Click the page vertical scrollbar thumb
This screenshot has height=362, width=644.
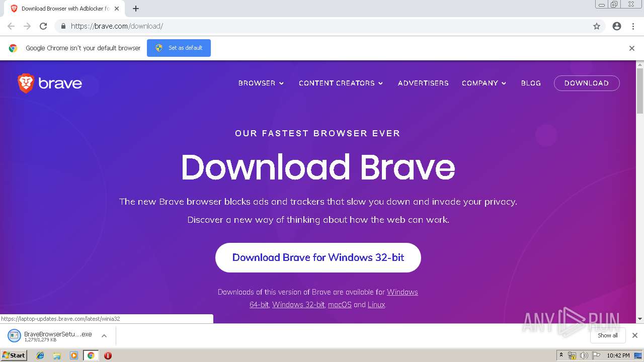(x=640, y=90)
